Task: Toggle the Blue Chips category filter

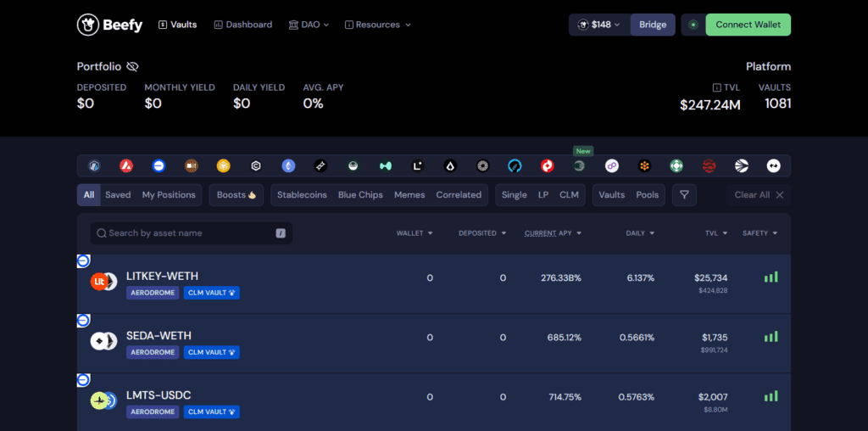Action: 360,195
